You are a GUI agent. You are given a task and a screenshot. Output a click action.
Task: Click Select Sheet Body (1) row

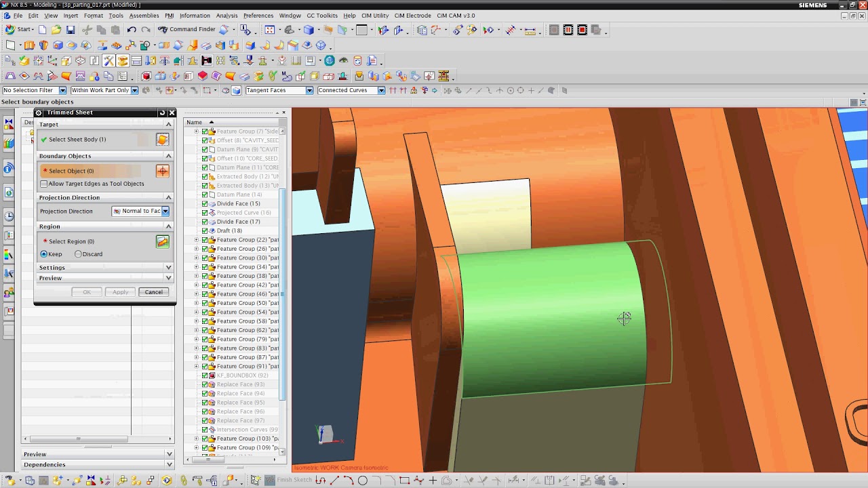click(104, 140)
